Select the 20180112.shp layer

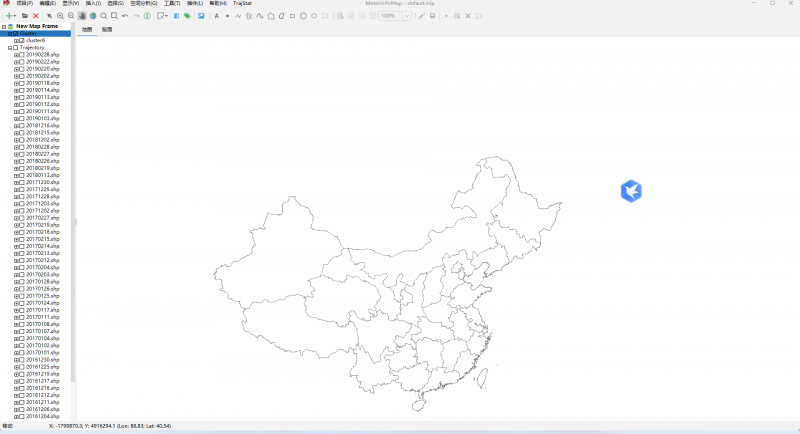tap(43, 175)
